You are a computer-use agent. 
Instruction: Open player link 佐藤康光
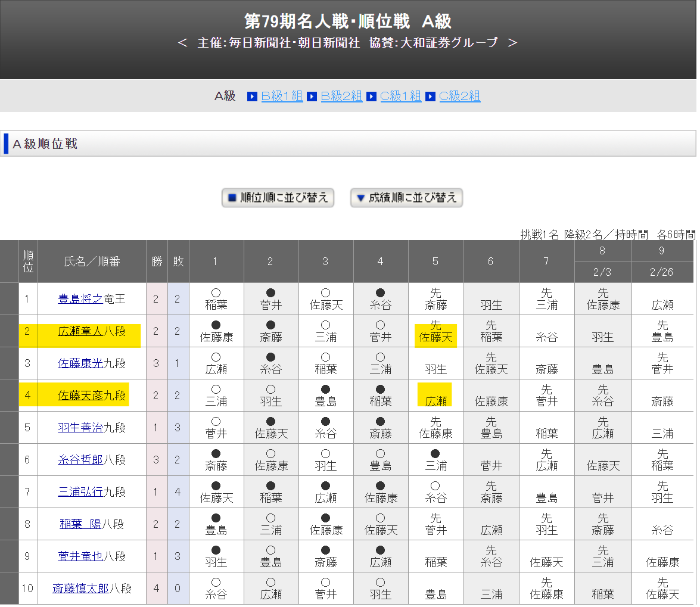(80, 363)
